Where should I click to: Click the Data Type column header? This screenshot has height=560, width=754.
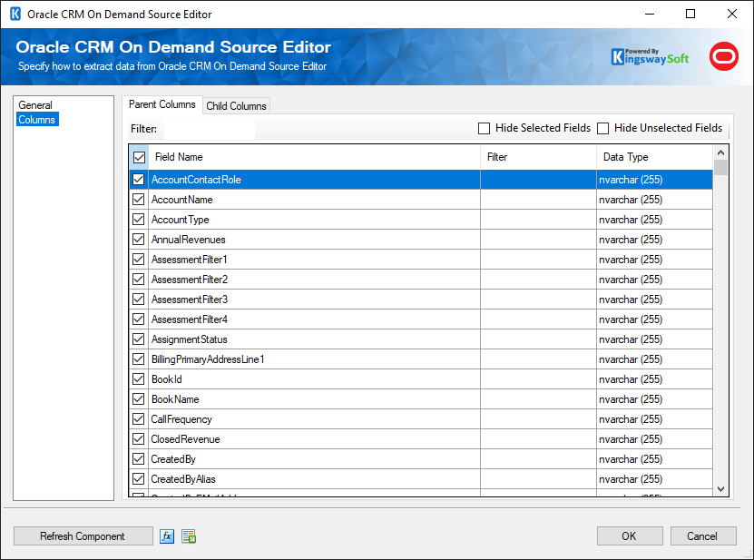[654, 157]
